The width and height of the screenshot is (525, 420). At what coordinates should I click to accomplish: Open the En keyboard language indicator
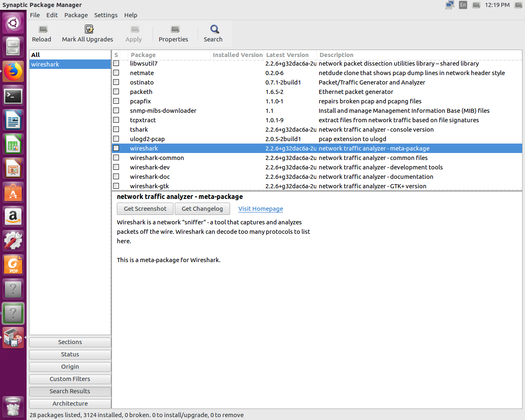(463, 5)
